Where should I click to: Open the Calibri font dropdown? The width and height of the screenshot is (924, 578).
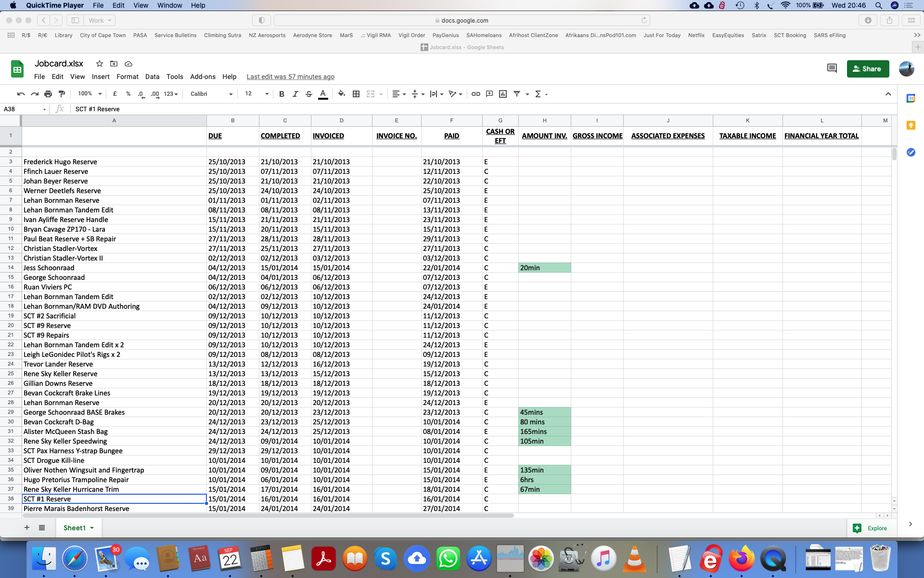click(x=211, y=94)
